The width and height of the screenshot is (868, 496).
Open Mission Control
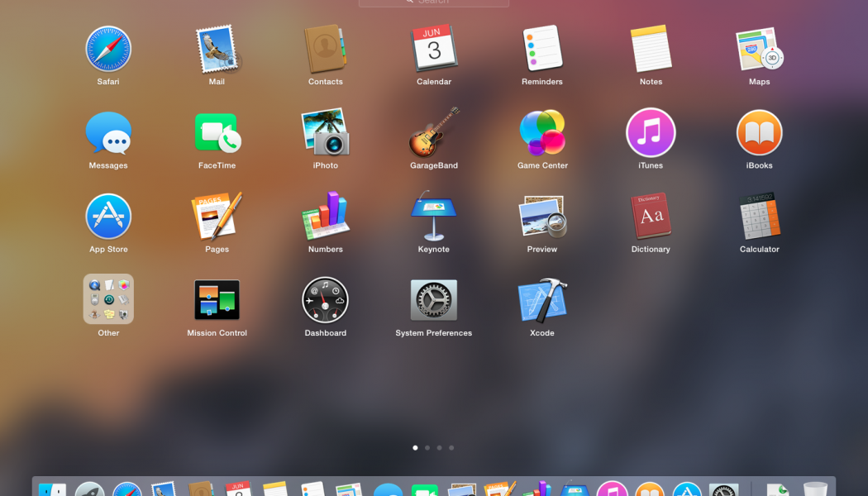tap(217, 300)
